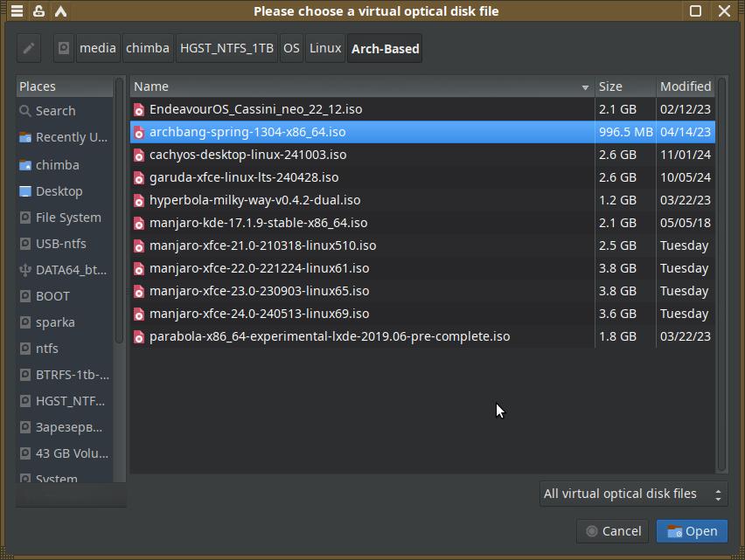This screenshot has width=745, height=560.
Task: Select manjaro-kde-17.1.9-stable-x86_64.iso
Action: click(x=422, y=223)
